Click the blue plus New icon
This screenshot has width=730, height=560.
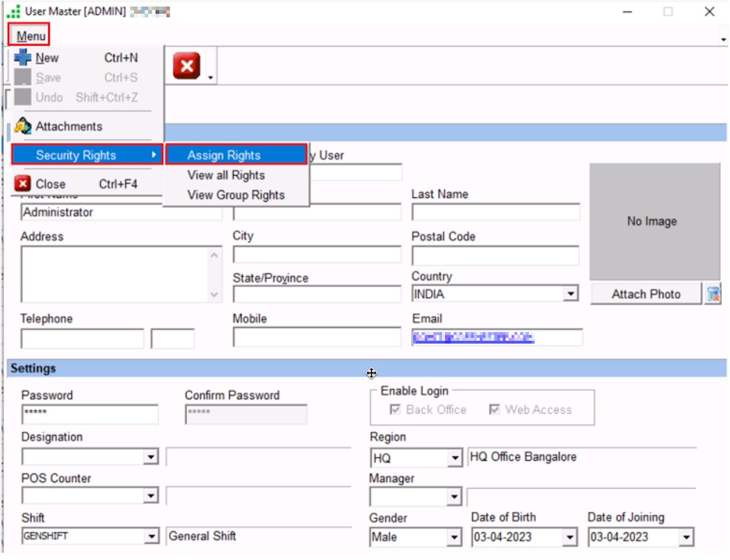[x=23, y=58]
